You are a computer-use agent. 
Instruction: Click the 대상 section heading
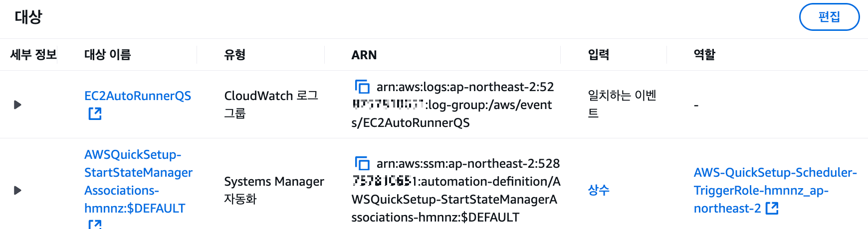pyautogui.click(x=28, y=17)
